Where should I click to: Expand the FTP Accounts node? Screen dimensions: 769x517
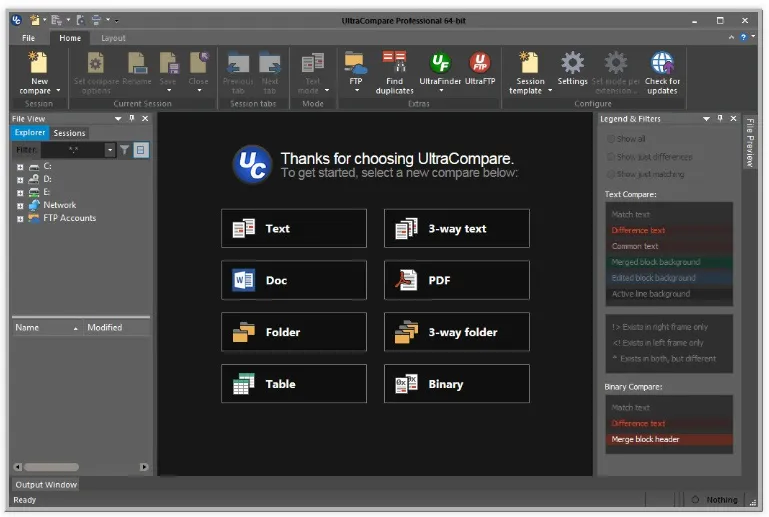(20, 219)
